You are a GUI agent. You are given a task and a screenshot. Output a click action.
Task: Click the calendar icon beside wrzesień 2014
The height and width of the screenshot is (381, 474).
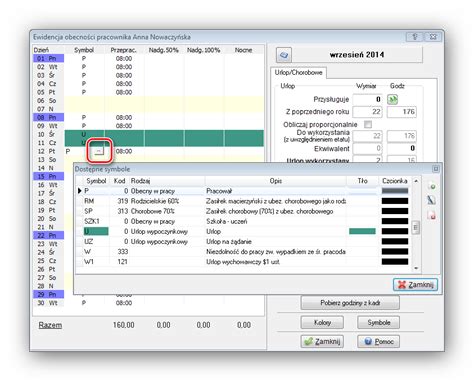[x=284, y=55]
